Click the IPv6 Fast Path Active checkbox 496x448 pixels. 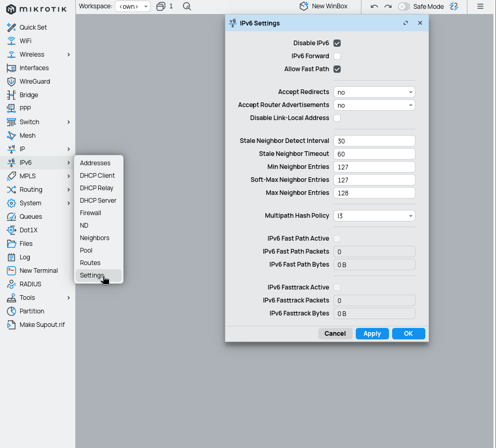[337, 239]
